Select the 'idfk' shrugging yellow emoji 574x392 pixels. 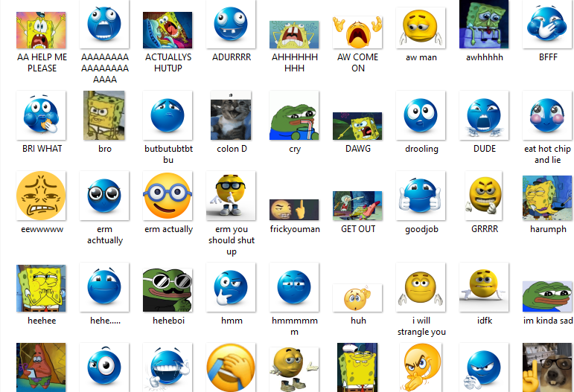tap(484, 287)
